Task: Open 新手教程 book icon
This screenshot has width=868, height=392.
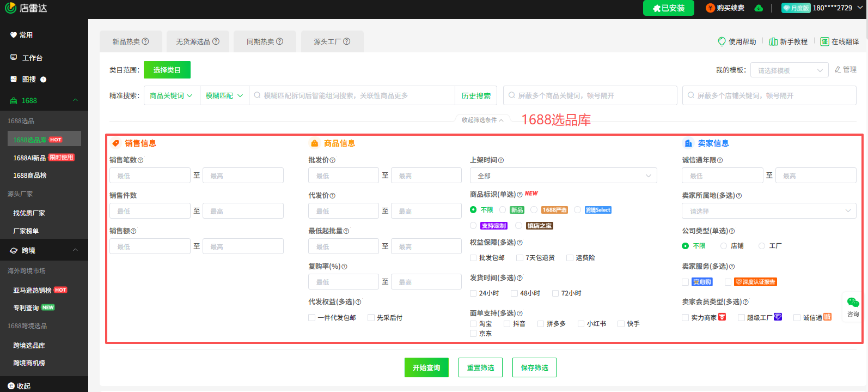Action: [773, 41]
